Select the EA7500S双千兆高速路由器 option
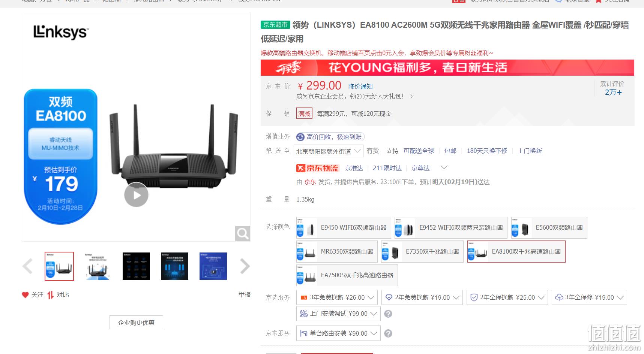The width and height of the screenshot is (644, 354). coord(347,275)
